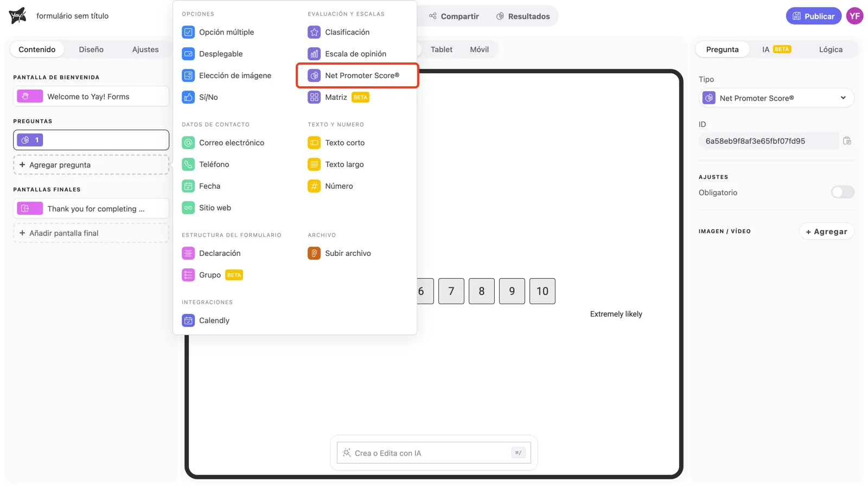The image size is (868, 488).
Task: Select the Correo electrónico icon
Action: pos(188,143)
